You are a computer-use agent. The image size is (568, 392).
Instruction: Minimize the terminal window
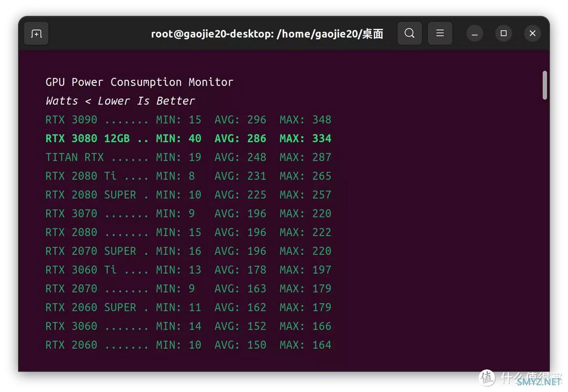pos(474,34)
